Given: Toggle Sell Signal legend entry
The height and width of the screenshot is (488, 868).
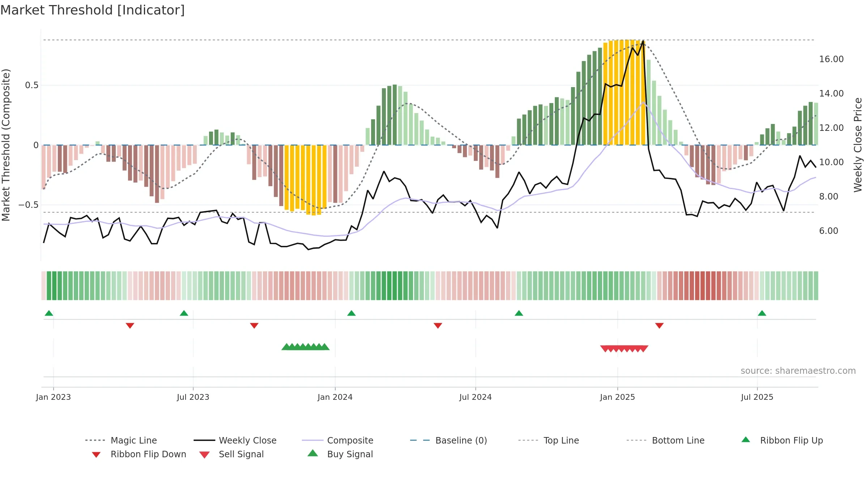Looking at the screenshot, I should 231,454.
